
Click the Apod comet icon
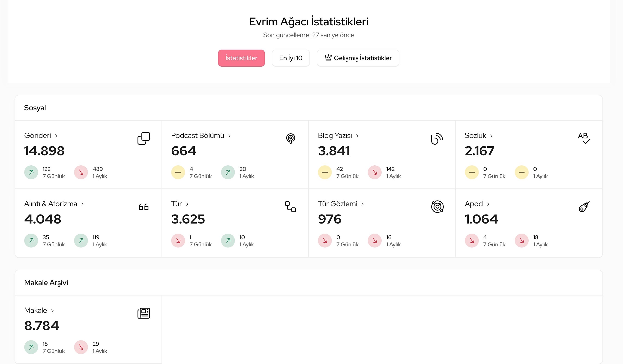[584, 207]
